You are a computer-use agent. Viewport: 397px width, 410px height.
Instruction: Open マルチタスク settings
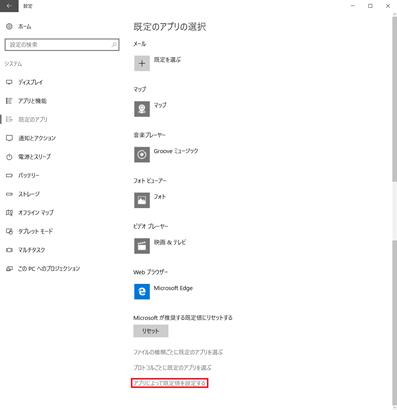pyautogui.click(x=32, y=250)
